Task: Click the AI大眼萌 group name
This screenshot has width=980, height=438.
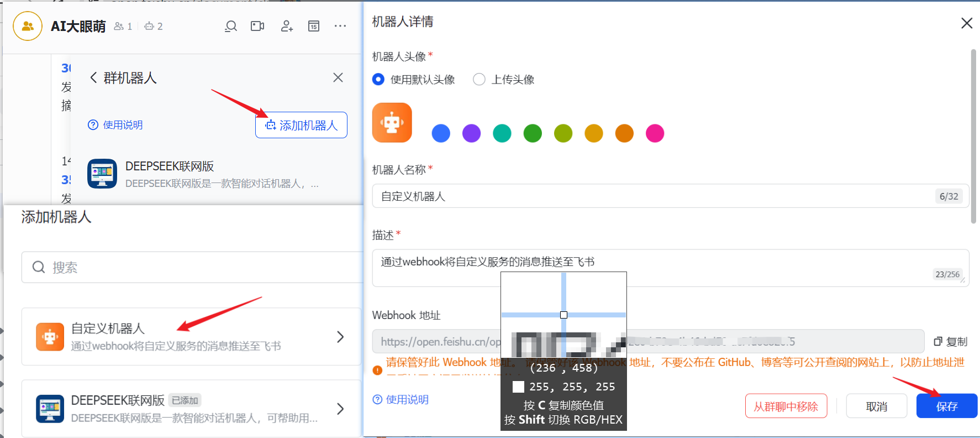Action: pyautogui.click(x=78, y=27)
